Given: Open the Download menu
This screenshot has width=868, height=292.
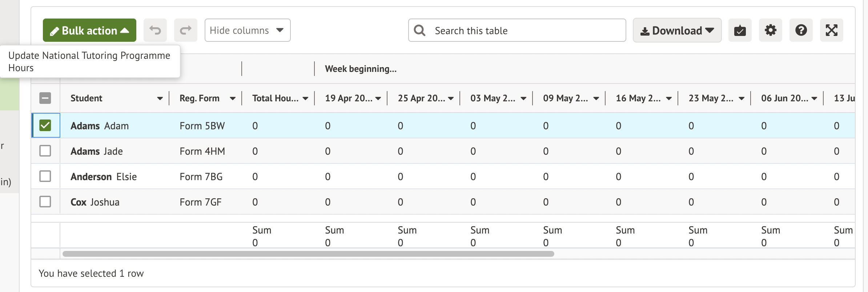Looking at the screenshot, I should point(677,30).
